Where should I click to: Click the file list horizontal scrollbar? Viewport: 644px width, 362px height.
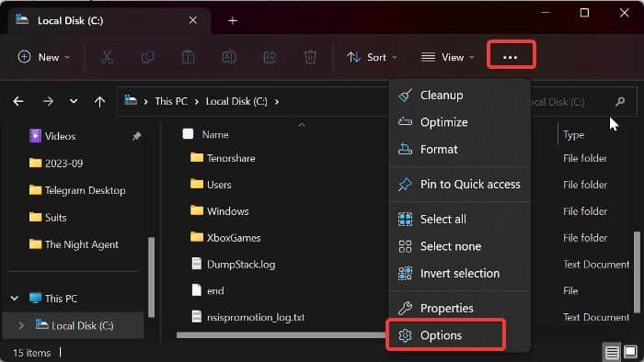click(x=282, y=335)
